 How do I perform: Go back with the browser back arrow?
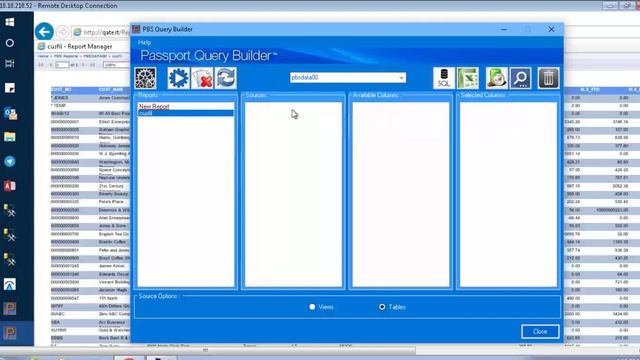click(44, 32)
